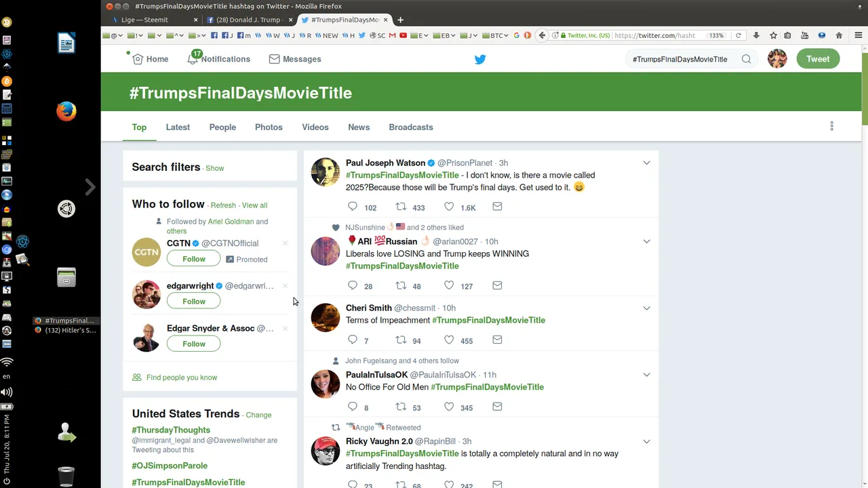Viewport: 868px width, 488px height.
Task: Open #OJSimpsonParole trend
Action: pos(170,466)
